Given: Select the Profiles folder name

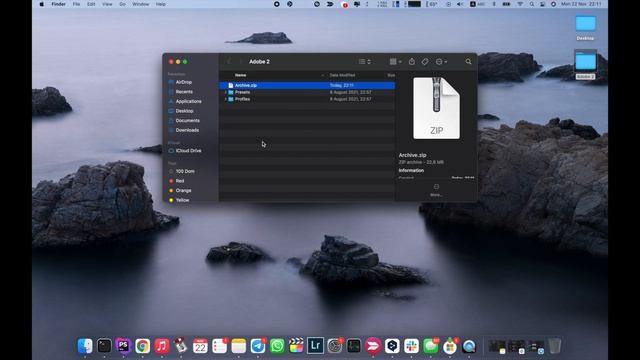Looking at the screenshot, I should coord(242,99).
